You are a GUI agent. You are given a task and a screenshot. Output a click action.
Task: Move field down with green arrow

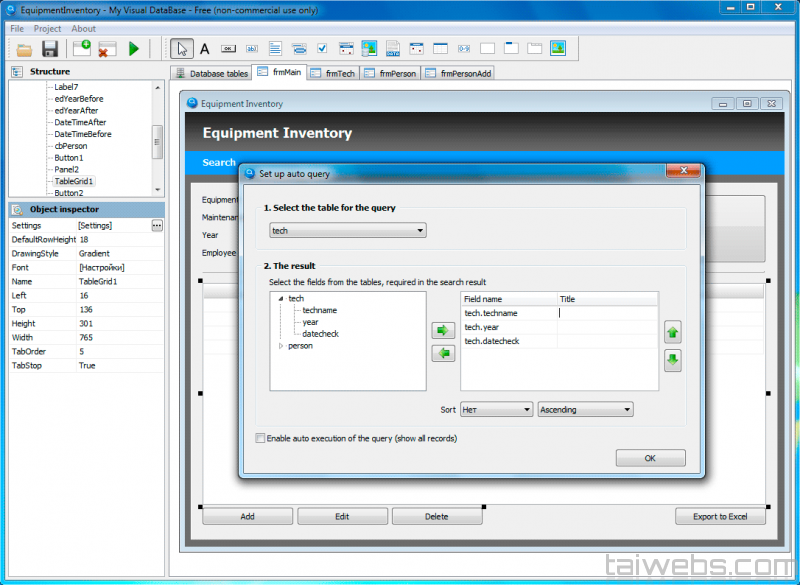pyautogui.click(x=673, y=360)
